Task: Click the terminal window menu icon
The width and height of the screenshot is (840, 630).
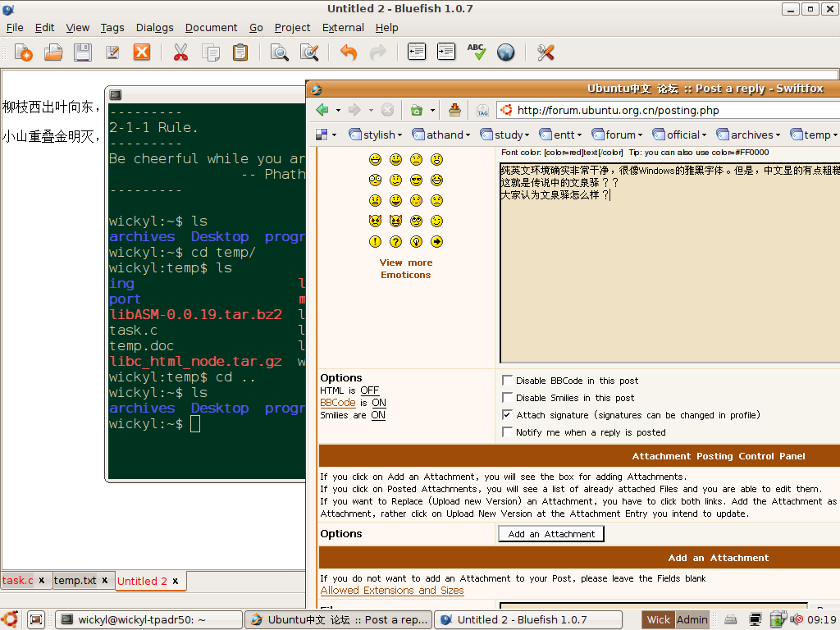Action: (x=115, y=95)
